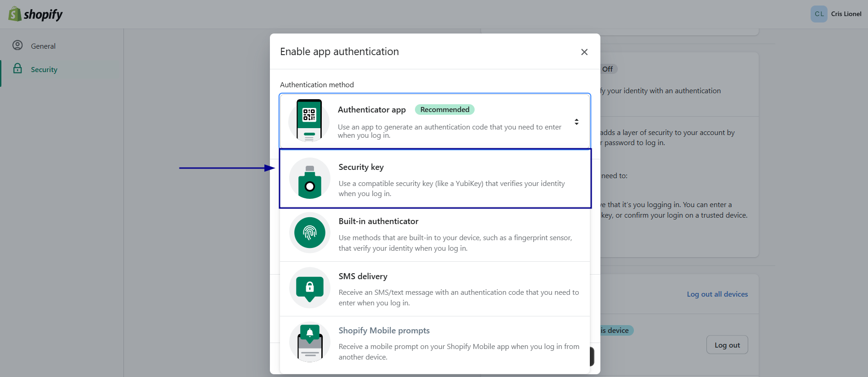Open the CL user avatar
Viewport: 868px width, 377px height.
pos(819,14)
